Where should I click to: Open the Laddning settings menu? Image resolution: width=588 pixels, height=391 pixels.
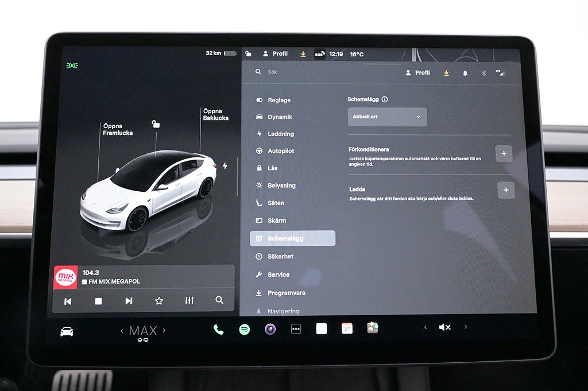point(280,134)
